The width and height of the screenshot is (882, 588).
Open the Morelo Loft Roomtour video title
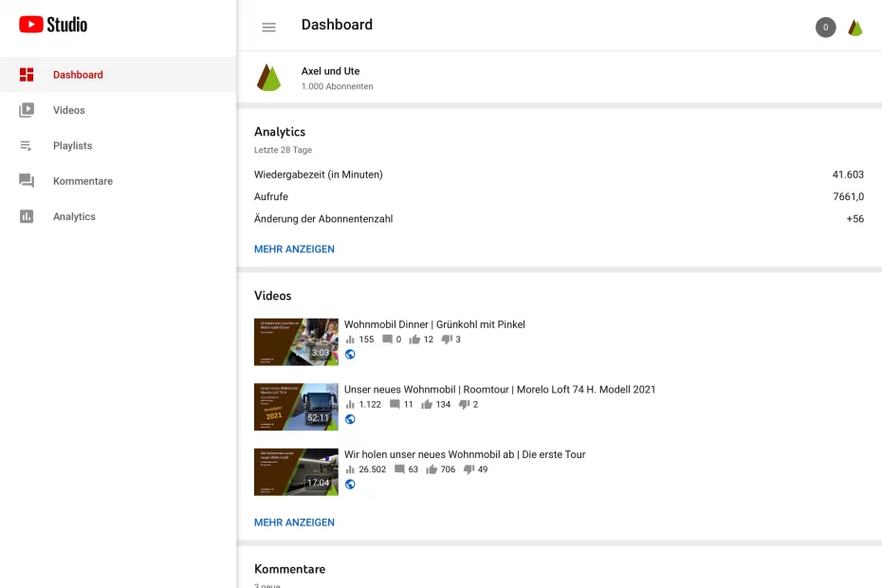click(499, 390)
